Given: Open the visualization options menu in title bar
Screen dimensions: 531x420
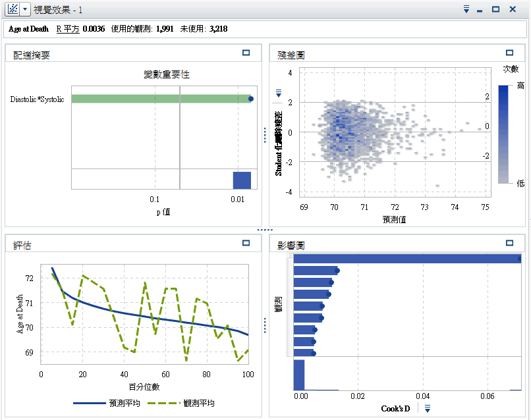Looking at the screenshot, I should [x=466, y=10].
